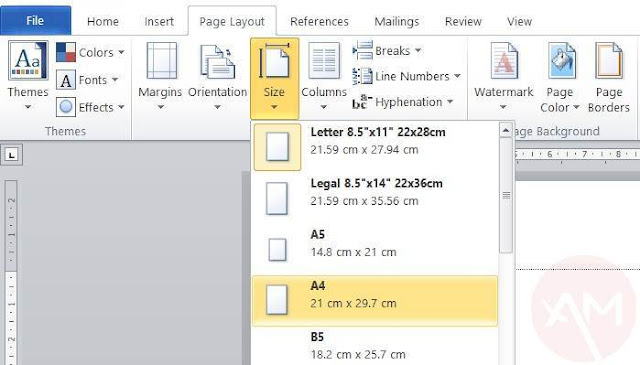Screen dimensions: 640x365
Task: Expand the Columns dropdown arrow
Action: [324, 107]
